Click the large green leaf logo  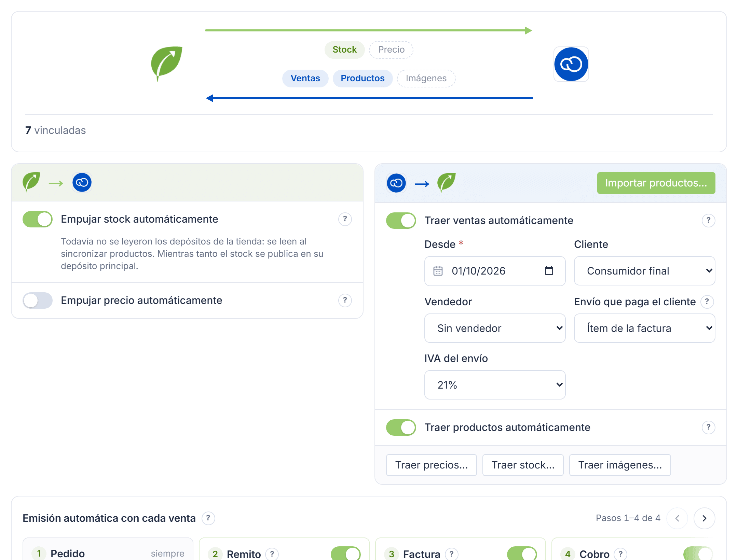(x=166, y=64)
